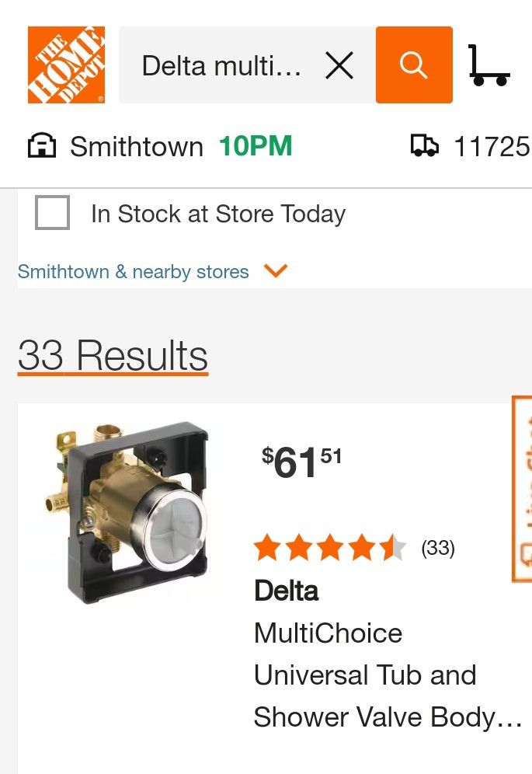Click the star rating for Delta valve
Viewport: 532px width, 774px height.
pos(330,549)
